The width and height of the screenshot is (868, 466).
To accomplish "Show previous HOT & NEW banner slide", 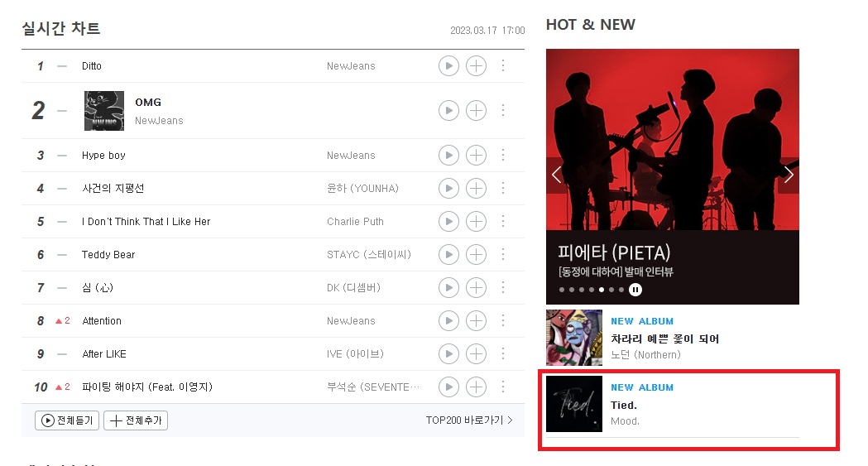I will tap(556, 175).
